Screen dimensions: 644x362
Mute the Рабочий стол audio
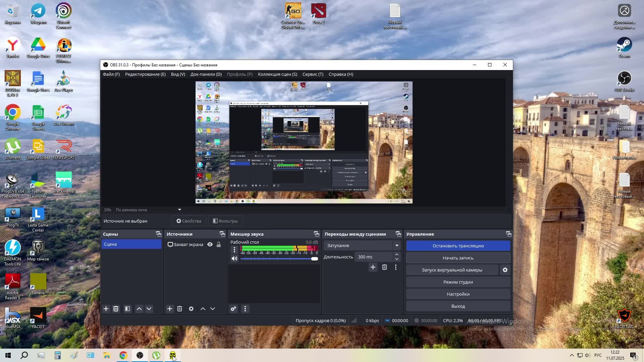pos(234,258)
